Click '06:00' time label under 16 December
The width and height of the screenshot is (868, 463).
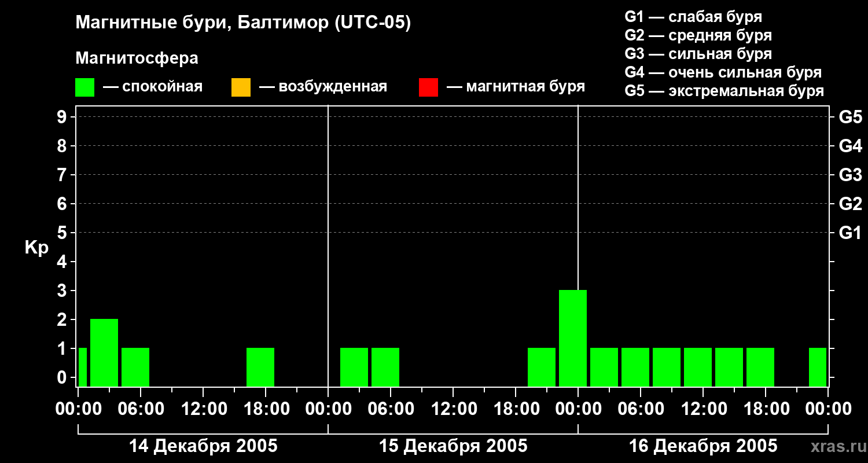[x=641, y=409]
